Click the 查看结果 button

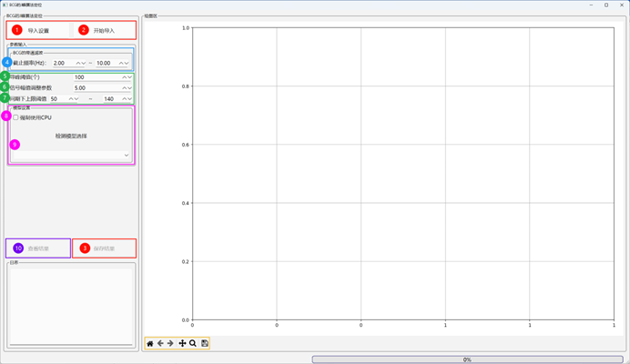pyautogui.click(x=38, y=248)
